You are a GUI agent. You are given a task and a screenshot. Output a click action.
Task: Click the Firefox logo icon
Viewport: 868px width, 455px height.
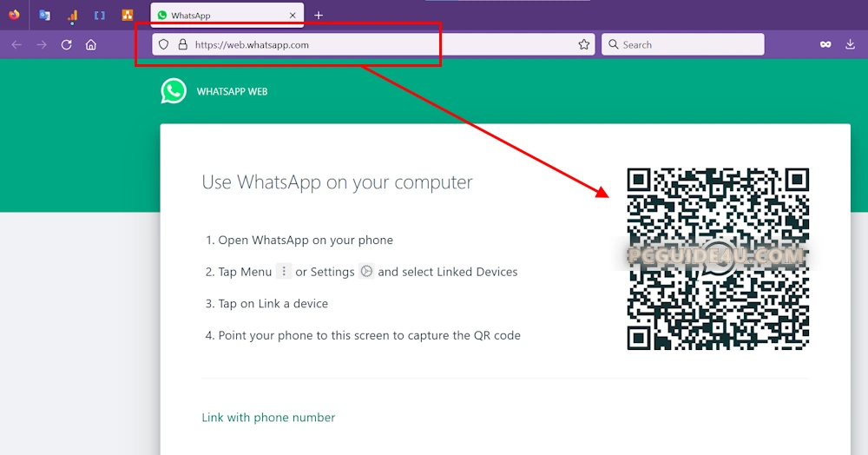click(14, 15)
